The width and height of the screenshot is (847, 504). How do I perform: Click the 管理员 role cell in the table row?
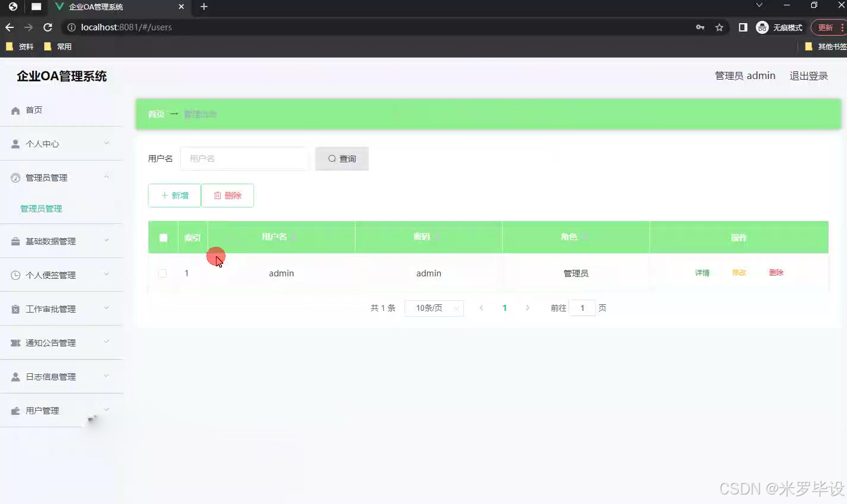click(576, 273)
